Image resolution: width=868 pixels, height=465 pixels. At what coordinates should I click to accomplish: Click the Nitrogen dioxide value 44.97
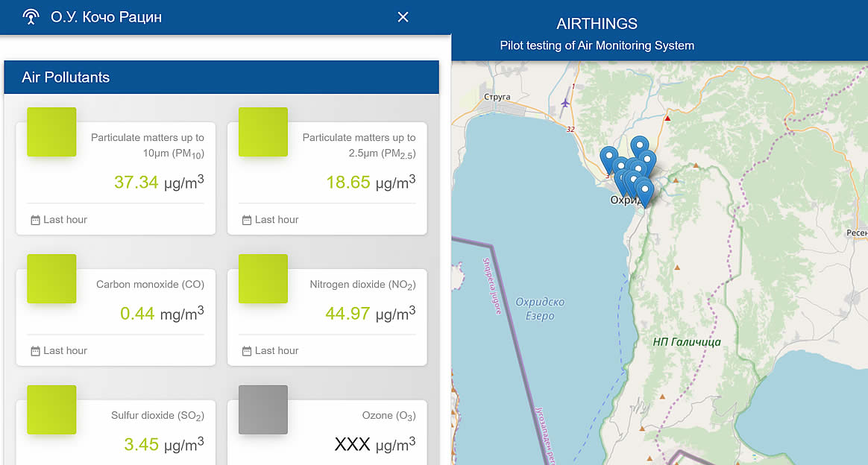347,314
